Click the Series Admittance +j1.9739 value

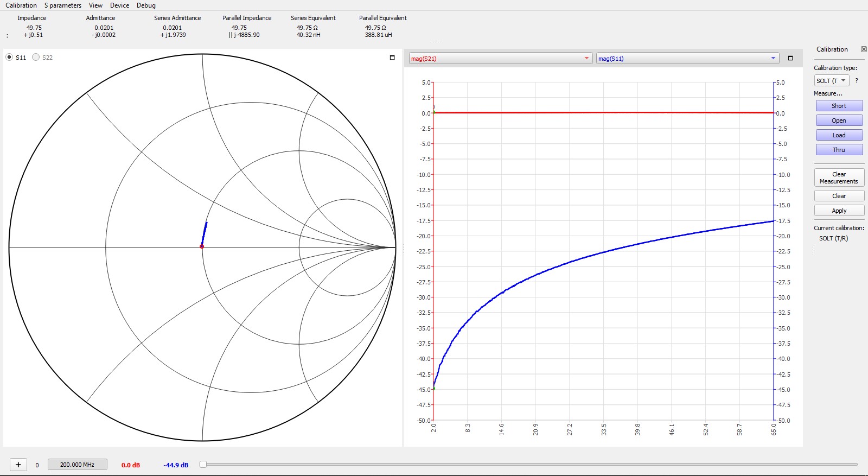click(173, 35)
